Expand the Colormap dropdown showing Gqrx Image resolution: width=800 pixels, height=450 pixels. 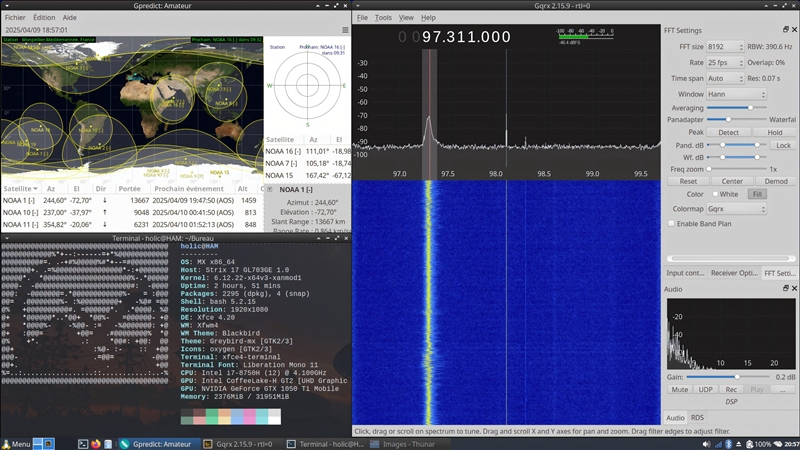point(736,209)
